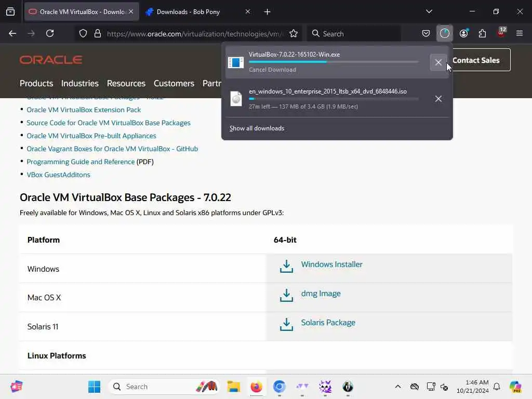Image resolution: width=532 pixels, height=399 pixels.
Task: Click the taskbar Search box
Action: coord(164,387)
